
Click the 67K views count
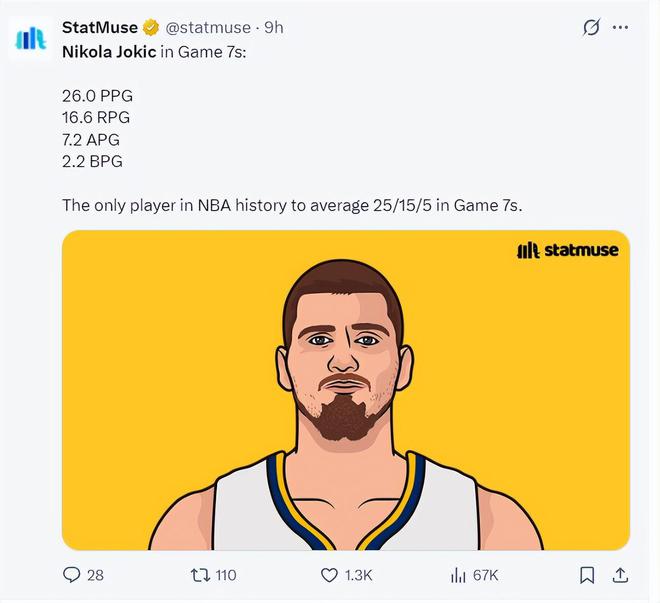coord(485,575)
